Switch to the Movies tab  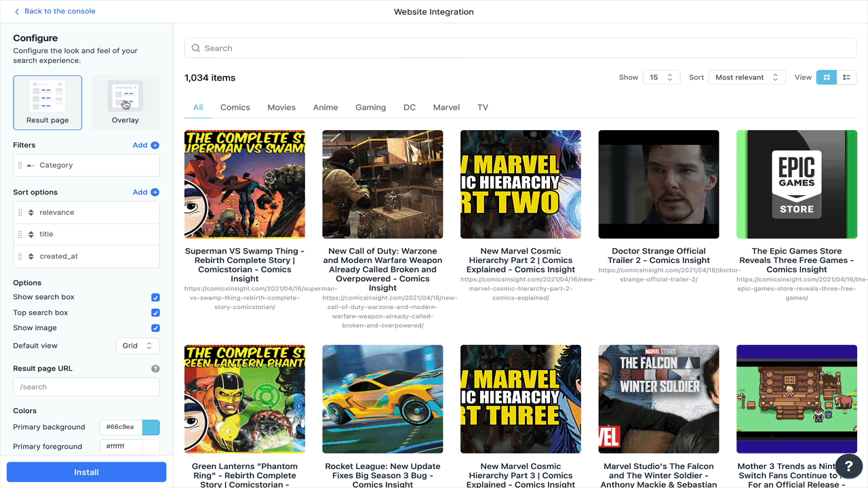pyautogui.click(x=281, y=107)
